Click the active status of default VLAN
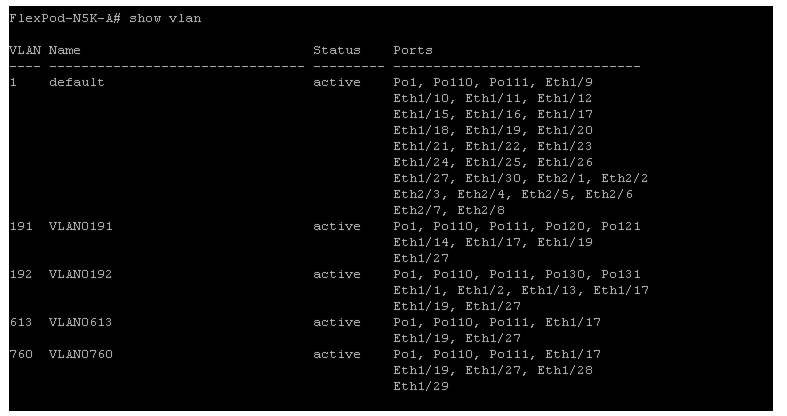787x416 pixels. click(x=337, y=82)
